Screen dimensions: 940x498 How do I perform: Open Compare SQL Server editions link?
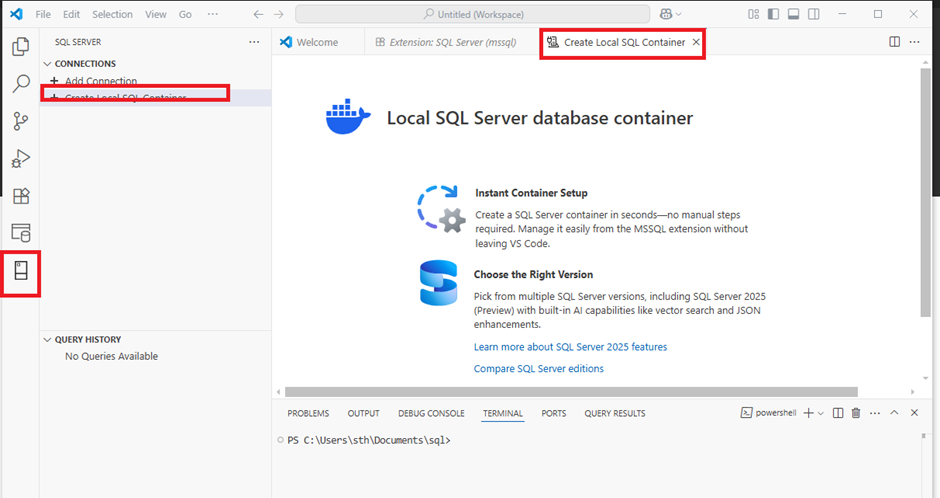[538, 369]
